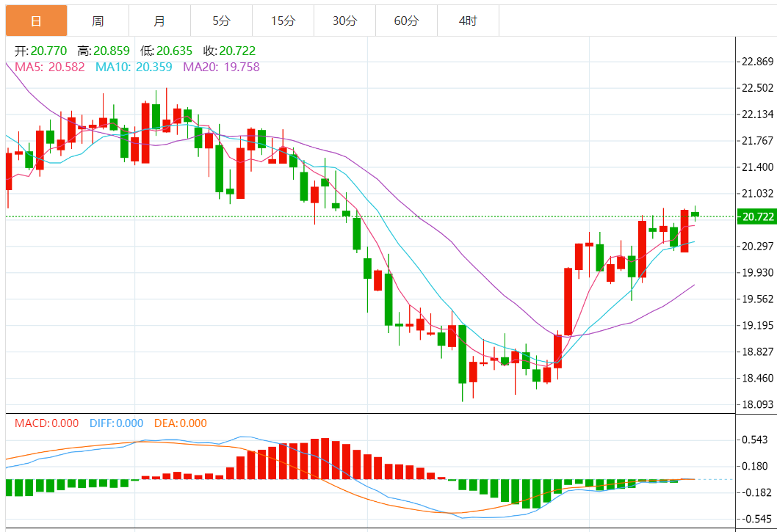Open the 4时 interval tab
This screenshot has width=777, height=532.
tap(468, 21)
